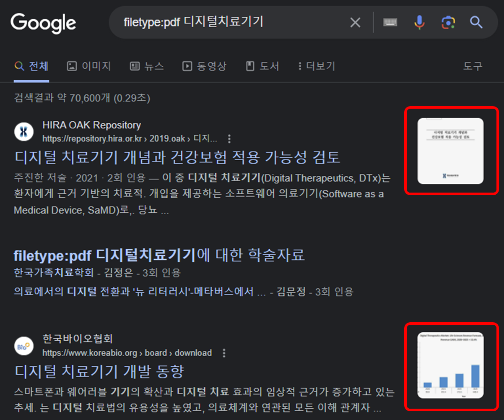Open the HIRA PDF cover thumbnail
The height and width of the screenshot is (420, 504).
click(x=451, y=151)
